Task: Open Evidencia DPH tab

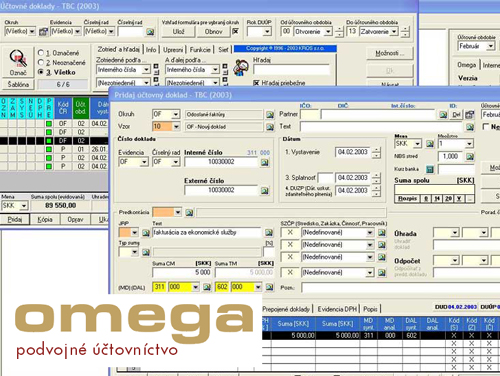Action: click(337, 309)
